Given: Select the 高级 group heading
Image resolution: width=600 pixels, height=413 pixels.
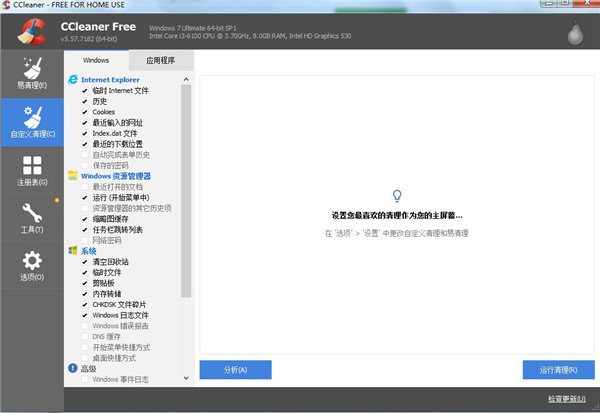Looking at the screenshot, I should pos(88,369).
